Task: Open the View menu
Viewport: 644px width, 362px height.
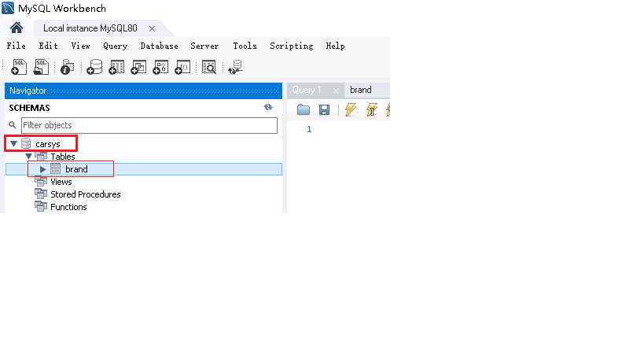Action: point(80,46)
